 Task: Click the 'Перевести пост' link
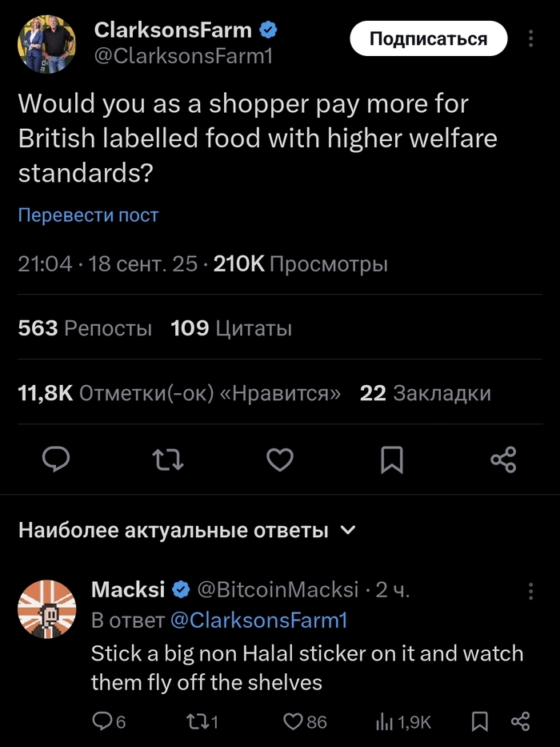88,215
